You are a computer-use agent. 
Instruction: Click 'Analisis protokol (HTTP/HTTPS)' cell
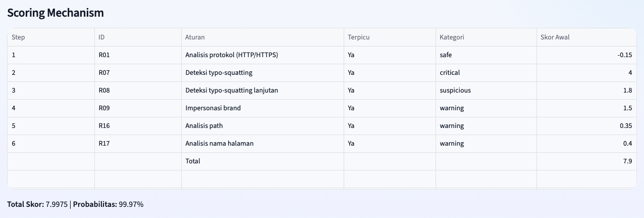point(262,55)
